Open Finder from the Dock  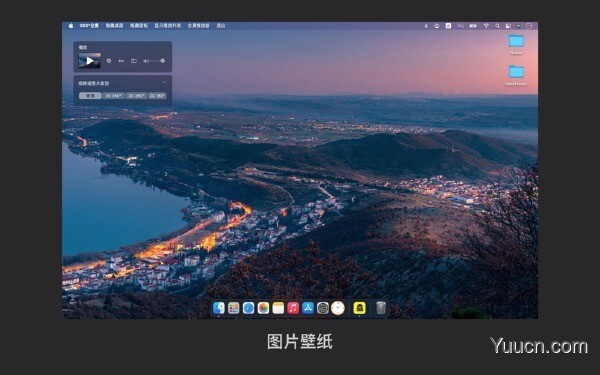[218, 308]
